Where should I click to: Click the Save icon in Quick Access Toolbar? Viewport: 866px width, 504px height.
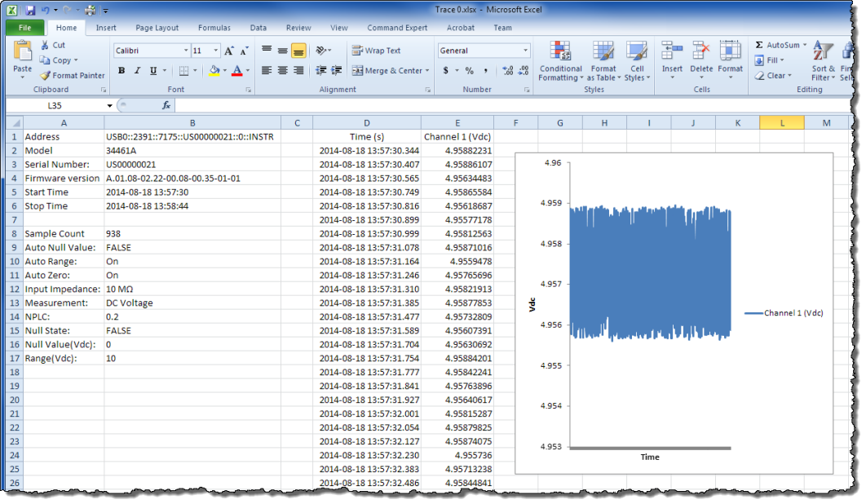30,10
